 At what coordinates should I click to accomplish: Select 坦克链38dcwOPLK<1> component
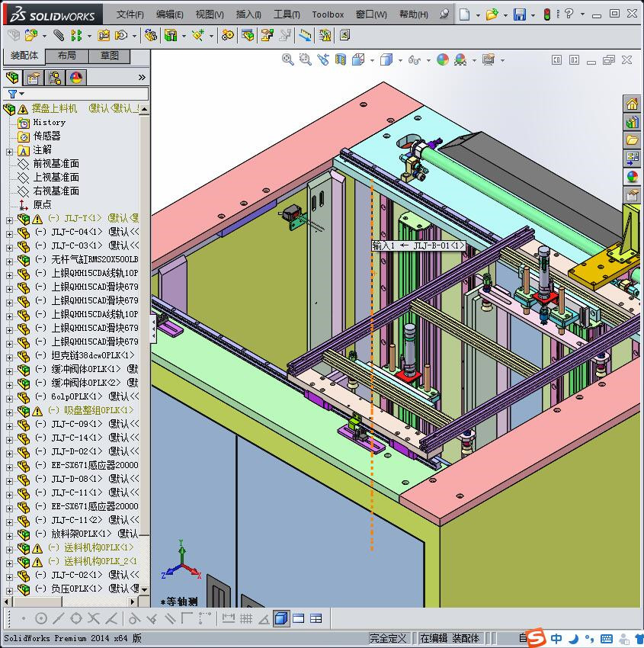coord(92,355)
